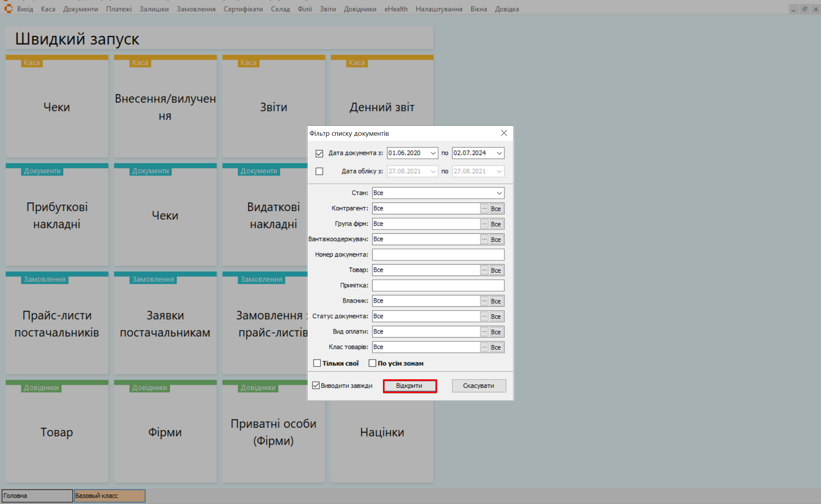Click ellipsis button next to Товар field
The image size is (821, 504).
click(484, 270)
